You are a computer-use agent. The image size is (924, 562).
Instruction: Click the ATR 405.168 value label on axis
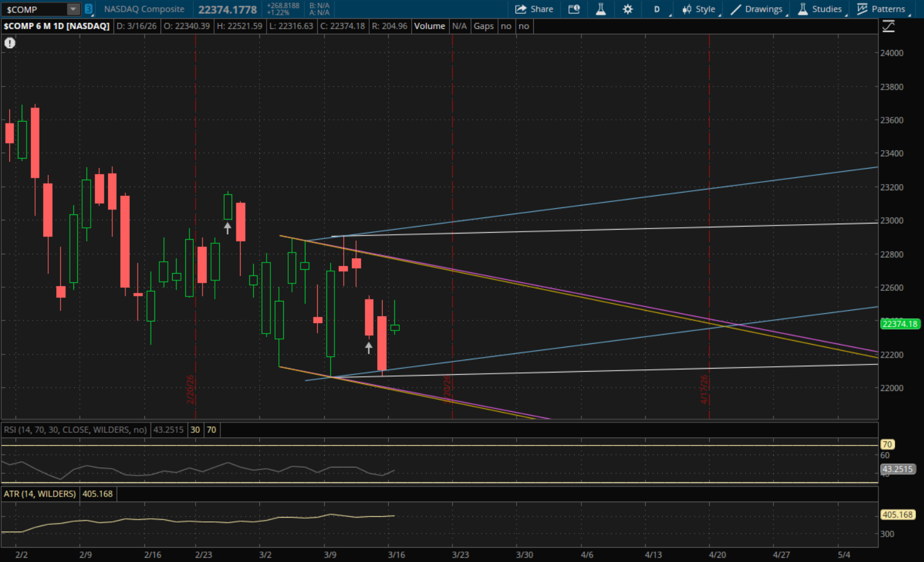[x=897, y=514]
